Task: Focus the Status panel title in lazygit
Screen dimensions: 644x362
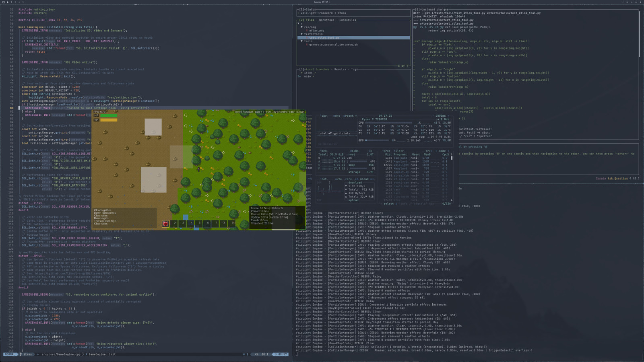Action: pyautogui.click(x=311, y=9)
